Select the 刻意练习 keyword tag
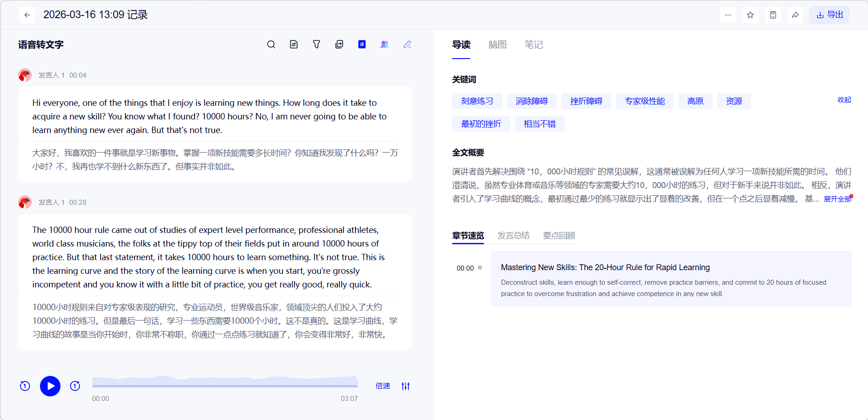 (477, 101)
